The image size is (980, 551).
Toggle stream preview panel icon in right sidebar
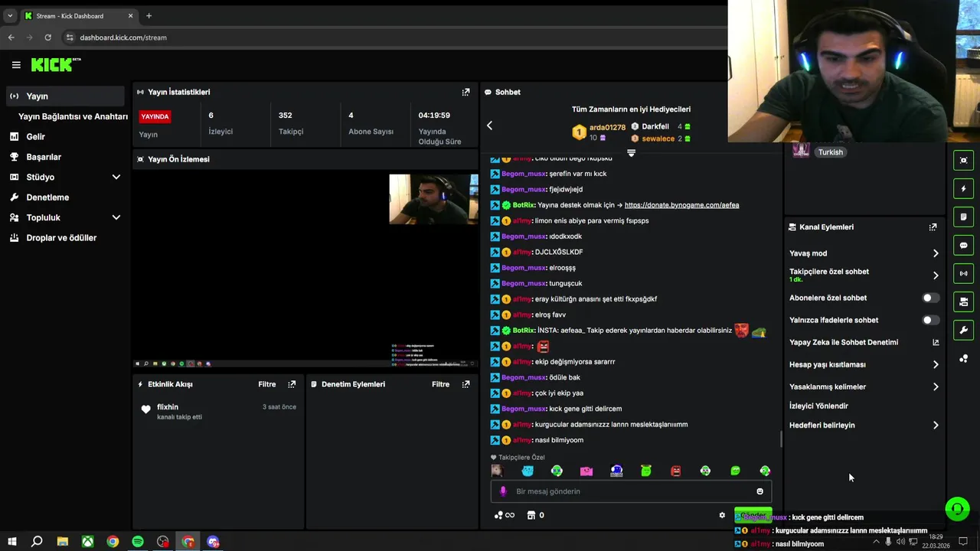click(963, 160)
